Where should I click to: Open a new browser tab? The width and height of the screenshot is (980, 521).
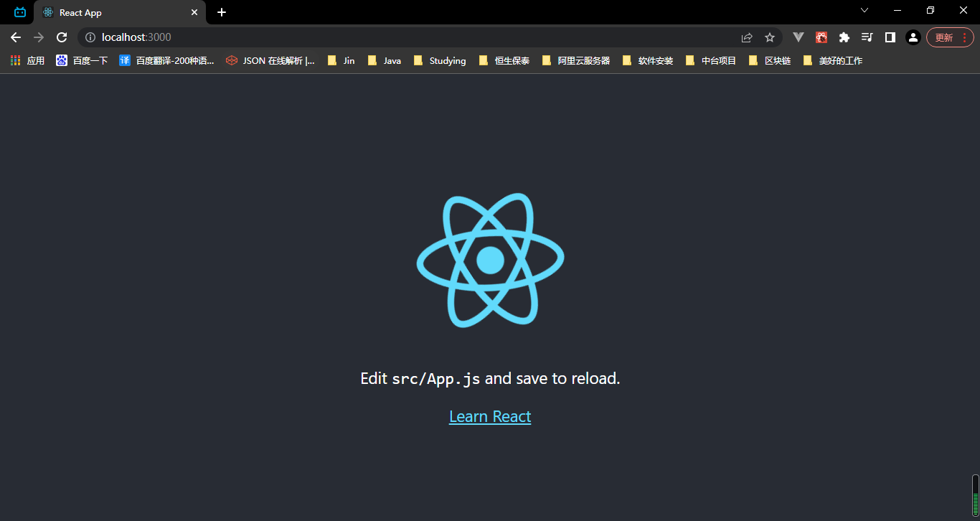click(222, 12)
